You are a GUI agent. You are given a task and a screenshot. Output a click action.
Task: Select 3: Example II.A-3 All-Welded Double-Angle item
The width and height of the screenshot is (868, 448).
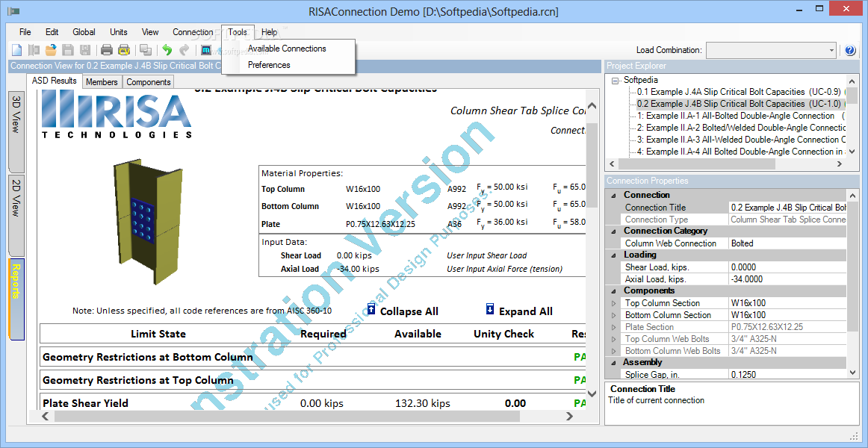coord(740,140)
